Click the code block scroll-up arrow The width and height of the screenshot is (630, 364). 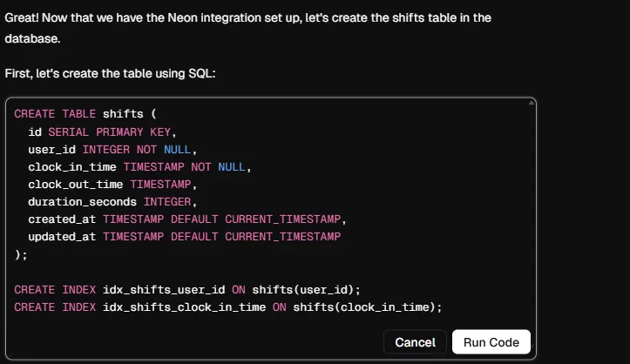[532, 103]
